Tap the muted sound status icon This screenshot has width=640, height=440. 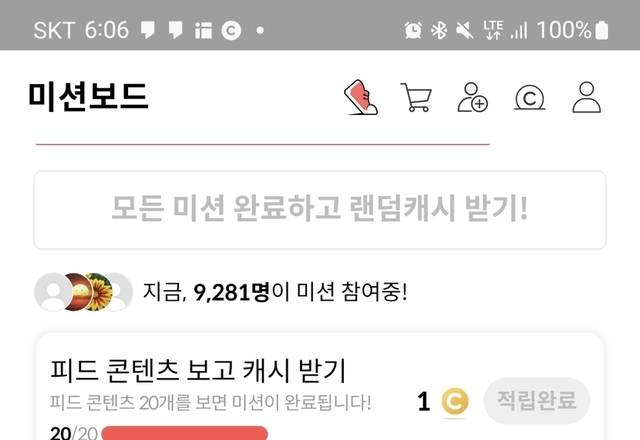pos(464,31)
